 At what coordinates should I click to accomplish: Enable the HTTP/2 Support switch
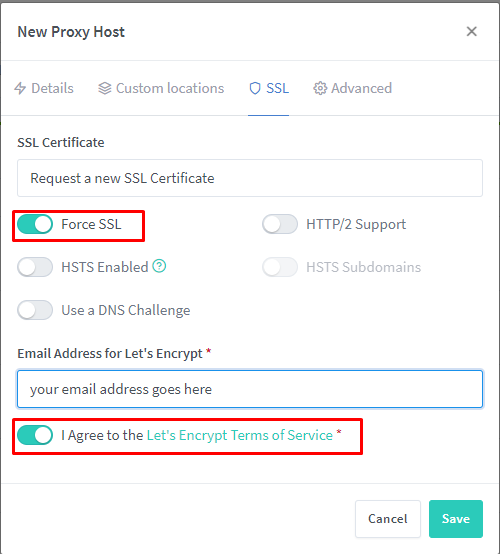coord(280,224)
